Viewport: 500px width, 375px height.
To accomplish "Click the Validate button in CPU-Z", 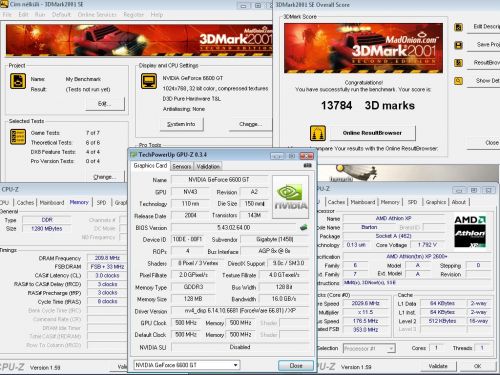I will coord(438,366).
